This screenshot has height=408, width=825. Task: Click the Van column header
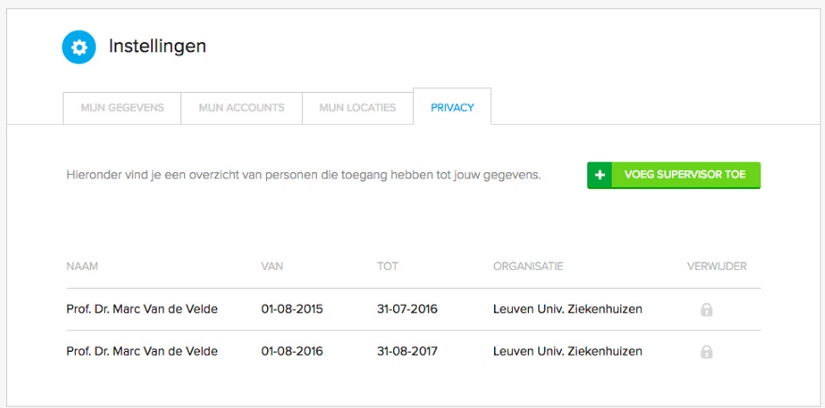[x=272, y=266]
